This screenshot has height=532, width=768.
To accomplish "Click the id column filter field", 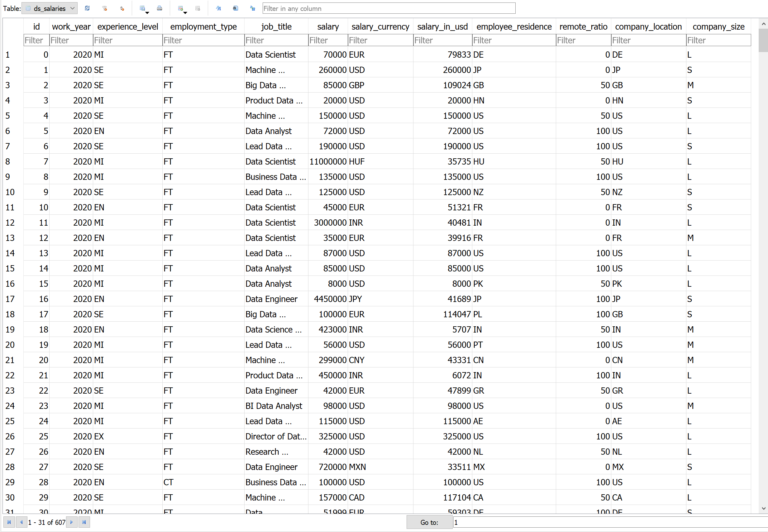I will click(x=36, y=40).
